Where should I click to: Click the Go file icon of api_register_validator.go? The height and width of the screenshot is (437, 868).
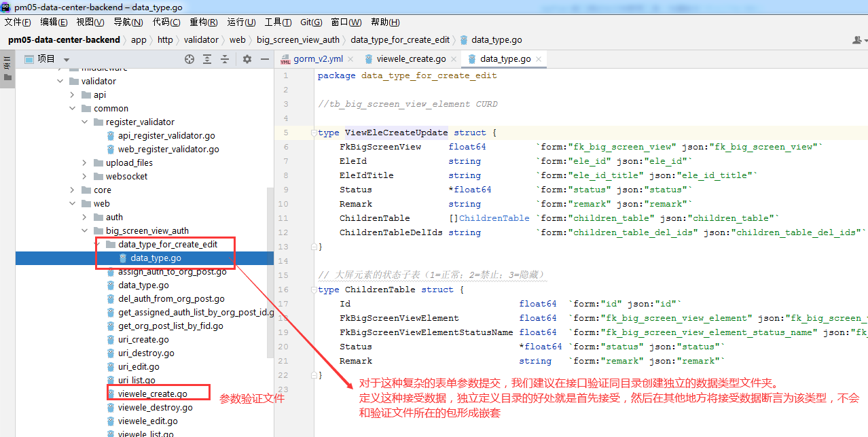point(111,135)
